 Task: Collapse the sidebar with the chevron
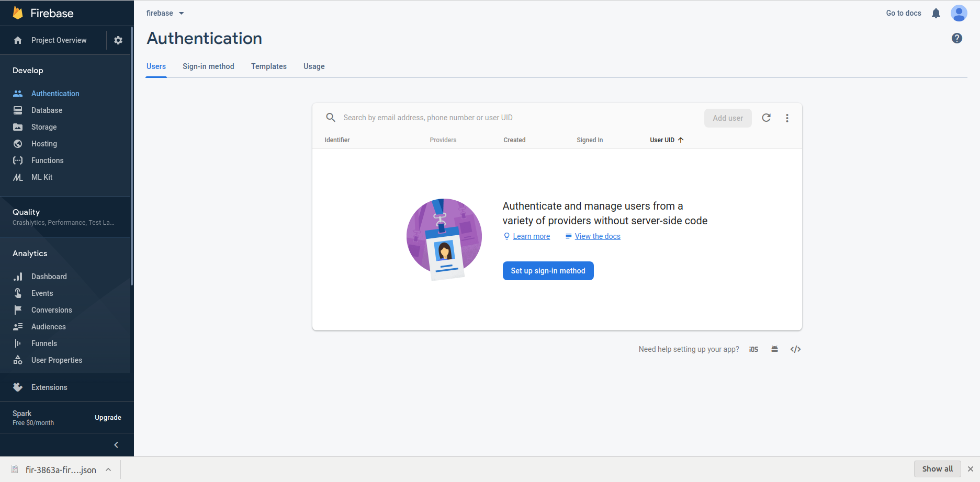(x=116, y=445)
